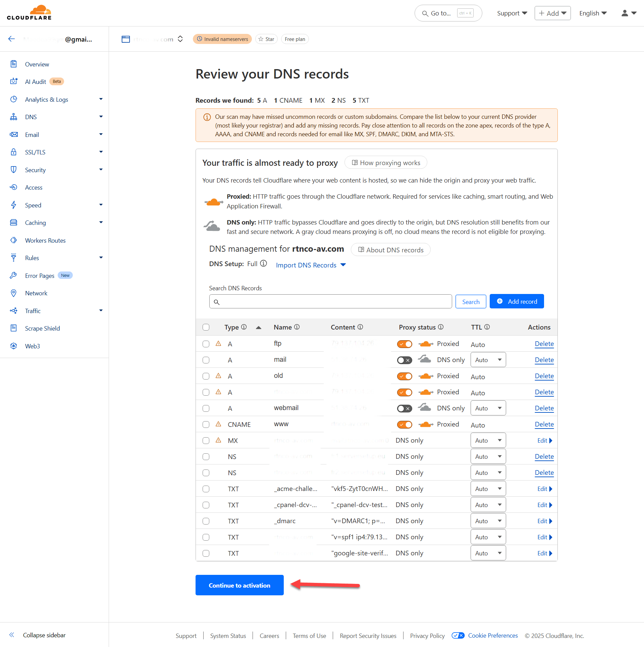Click the Overview clipboard icon in sidebar
Screen dimensions: 644x647
(x=13, y=64)
